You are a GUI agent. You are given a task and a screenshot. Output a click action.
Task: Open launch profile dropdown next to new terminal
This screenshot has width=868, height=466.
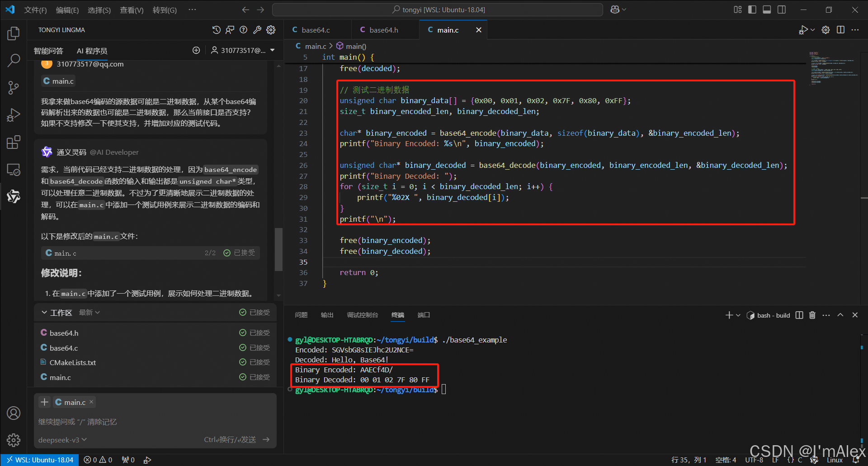[x=738, y=315]
